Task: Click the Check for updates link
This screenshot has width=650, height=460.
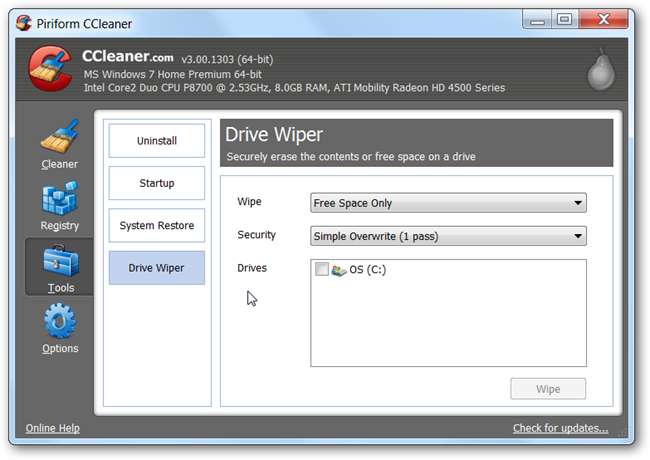Action: [x=560, y=428]
